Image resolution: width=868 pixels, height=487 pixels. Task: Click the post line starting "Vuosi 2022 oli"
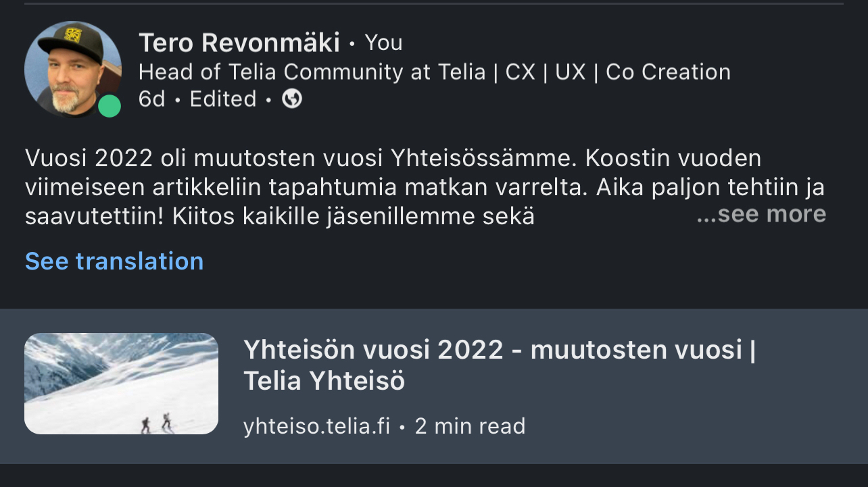(393, 158)
